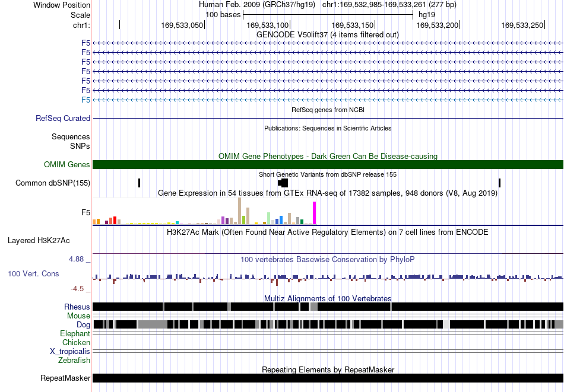Click the light-blue F5 transcript label
Viewport: 564px width, 392px height.
(85, 100)
